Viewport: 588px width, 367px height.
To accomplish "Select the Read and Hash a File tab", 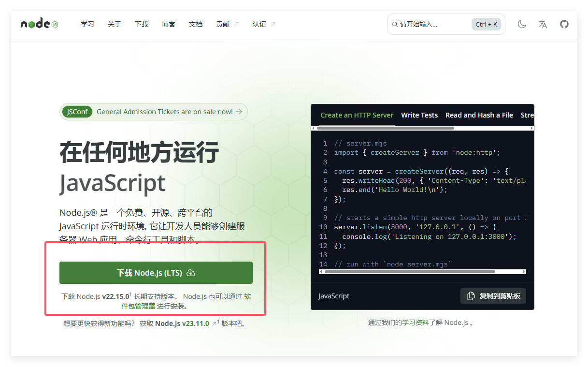I will click(479, 115).
